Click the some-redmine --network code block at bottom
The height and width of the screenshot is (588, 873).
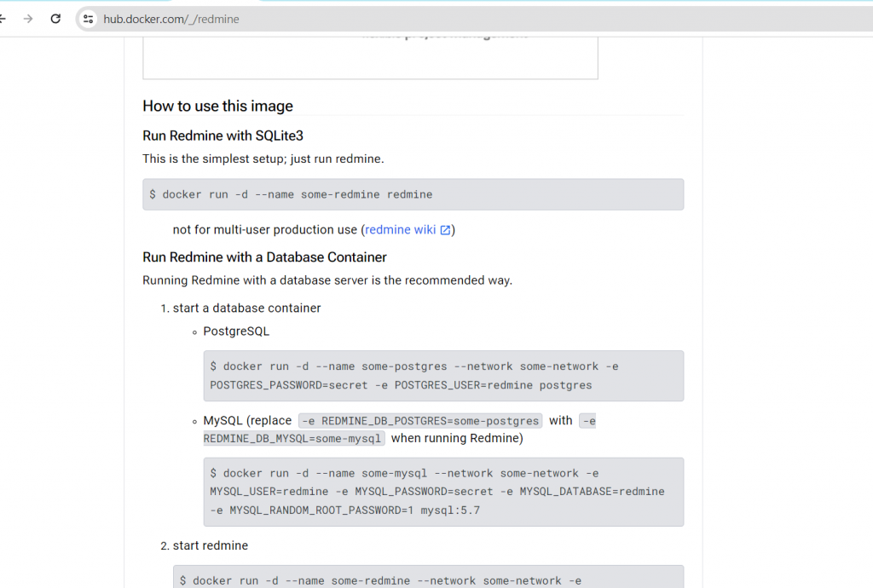point(428,577)
